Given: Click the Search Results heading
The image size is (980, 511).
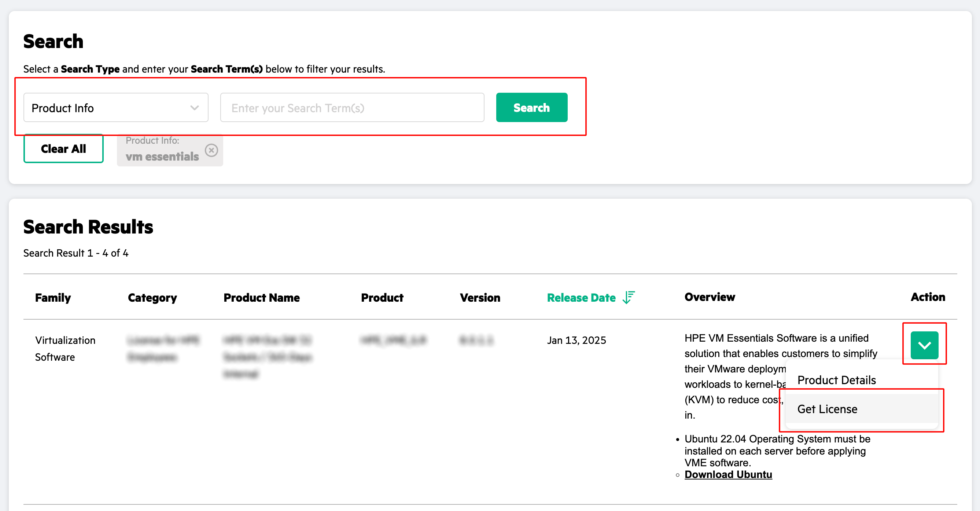Looking at the screenshot, I should pyautogui.click(x=88, y=227).
